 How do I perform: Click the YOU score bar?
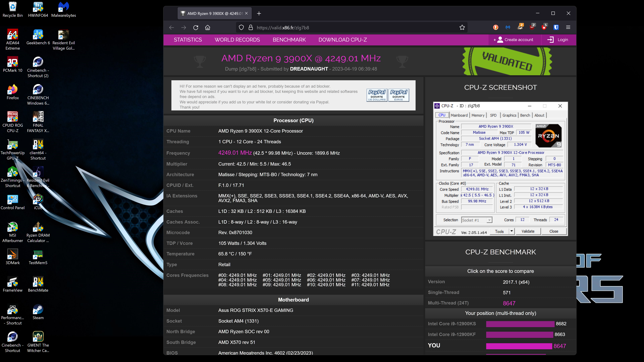click(519, 346)
